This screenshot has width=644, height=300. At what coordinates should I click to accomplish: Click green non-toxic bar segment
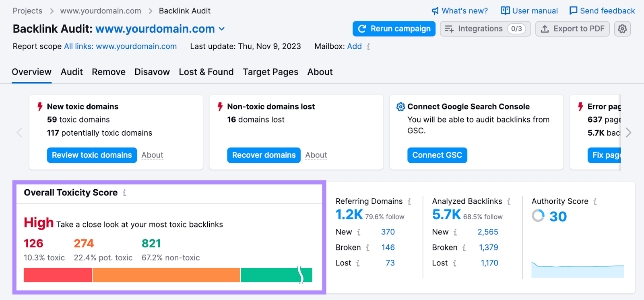click(x=276, y=275)
